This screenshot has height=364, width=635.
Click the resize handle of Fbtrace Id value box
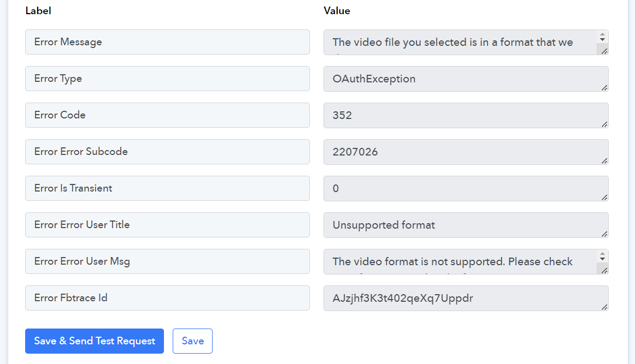[604, 307]
